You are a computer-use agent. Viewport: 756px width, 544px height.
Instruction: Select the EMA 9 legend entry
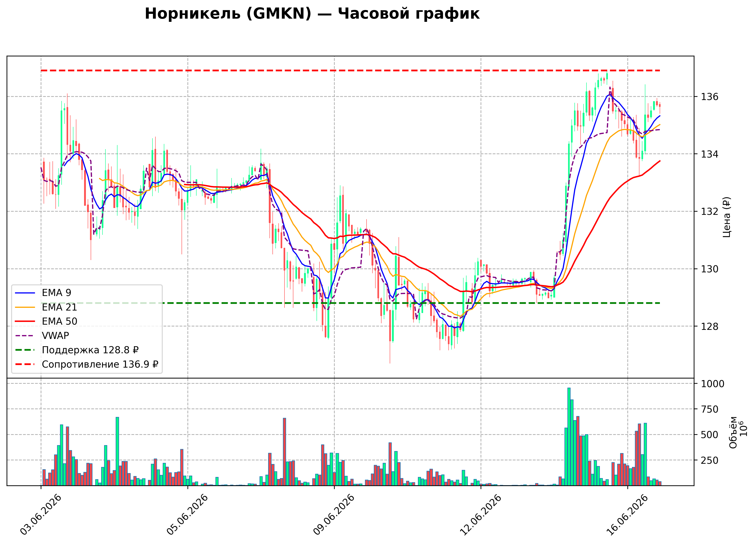43,293
